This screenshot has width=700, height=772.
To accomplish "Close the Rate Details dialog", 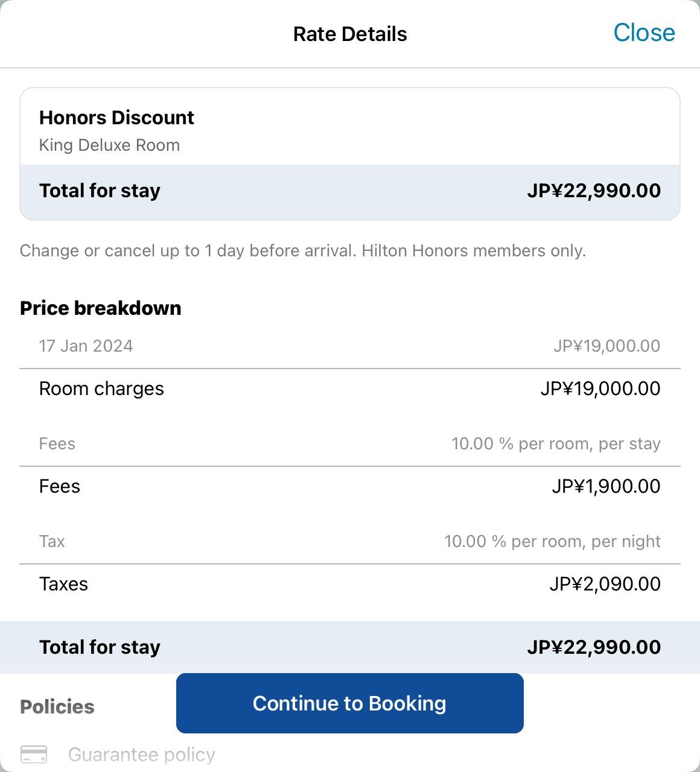I will tap(644, 33).
